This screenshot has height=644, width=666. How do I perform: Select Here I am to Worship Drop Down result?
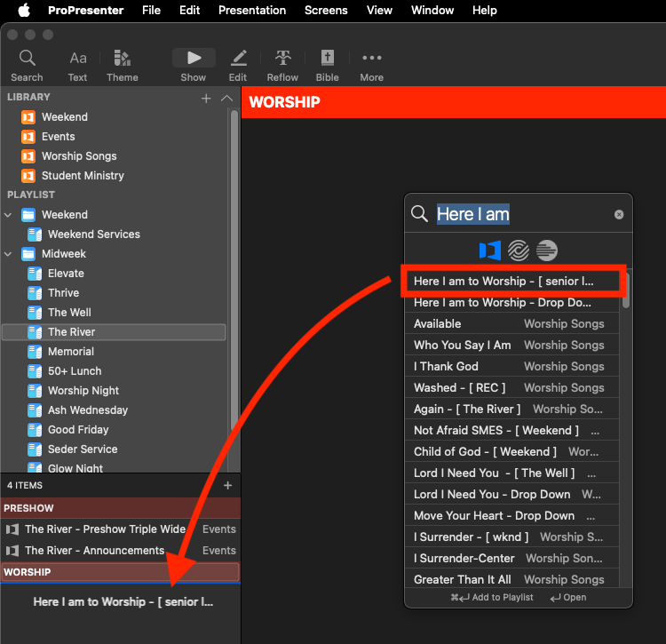click(512, 302)
